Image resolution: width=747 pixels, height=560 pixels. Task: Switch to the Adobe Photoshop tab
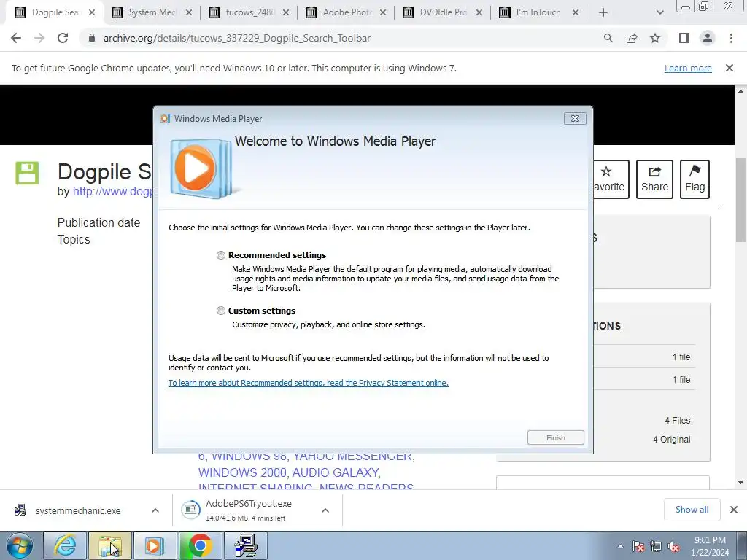click(345, 12)
